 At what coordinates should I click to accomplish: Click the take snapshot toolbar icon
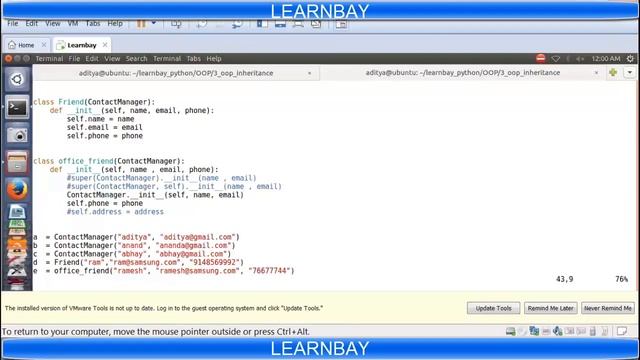coord(202,24)
